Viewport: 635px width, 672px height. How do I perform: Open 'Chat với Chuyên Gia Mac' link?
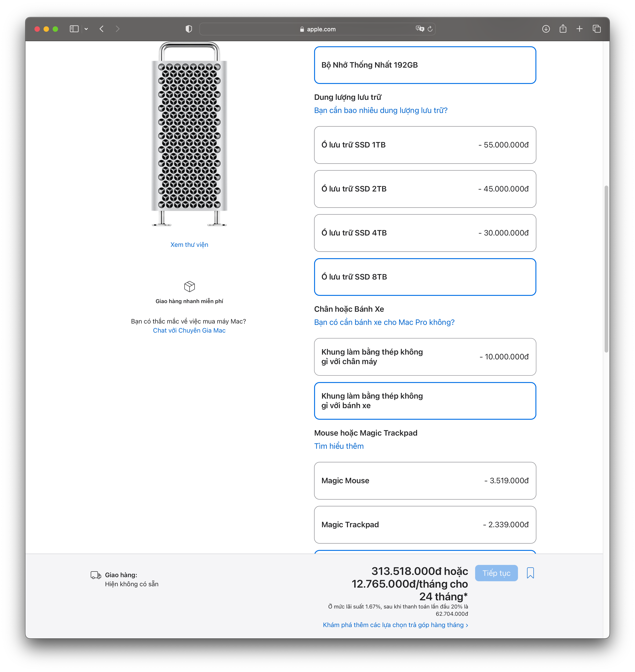pos(189,330)
